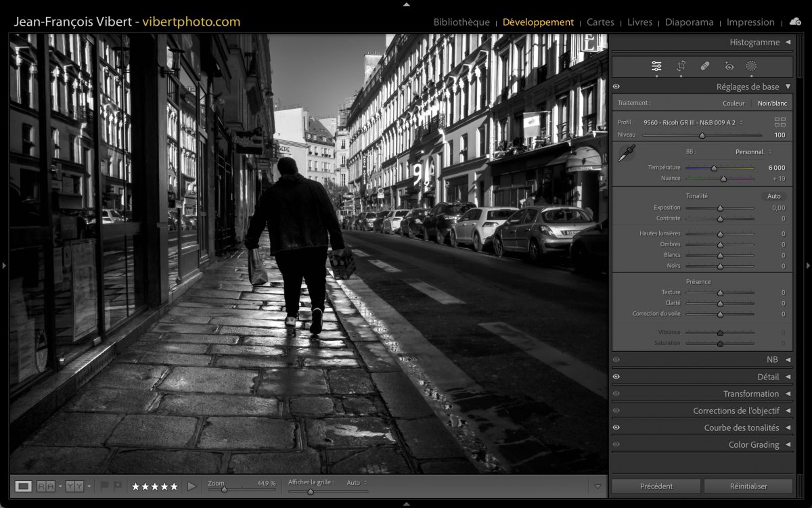Image resolution: width=812 pixels, height=508 pixels.
Task: Open the BB Personnal. white balance dropdown
Action: pos(753,152)
